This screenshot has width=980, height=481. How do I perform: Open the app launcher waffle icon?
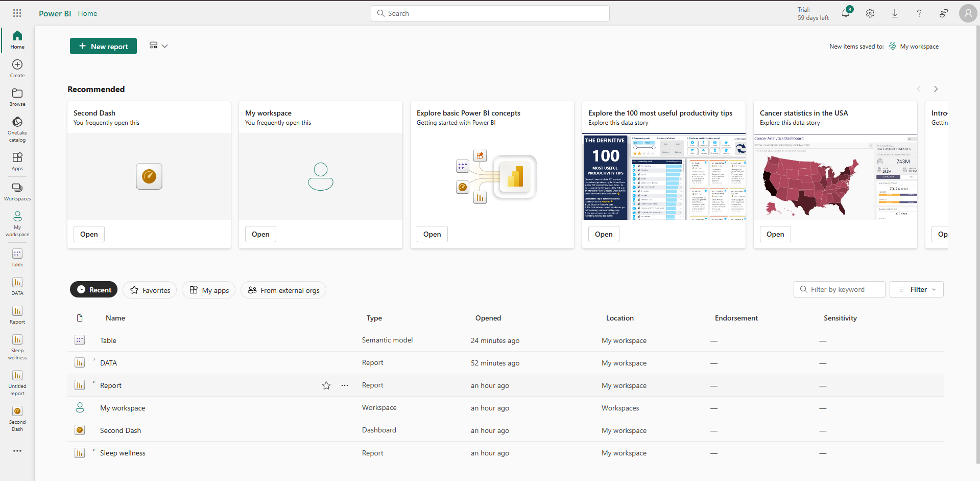tap(17, 13)
